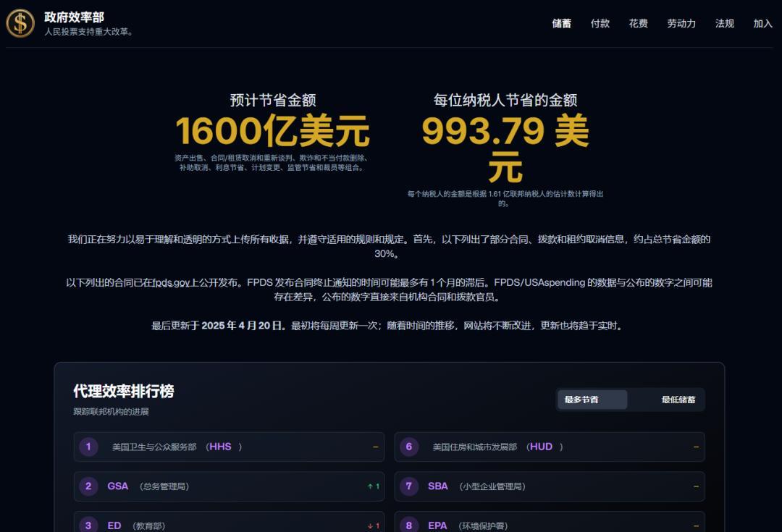Click the green rise arrow beside GSA
782x532 pixels.
370,486
